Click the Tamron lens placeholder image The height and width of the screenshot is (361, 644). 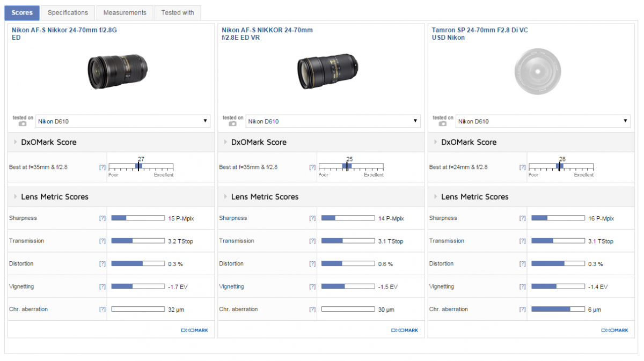point(537,70)
